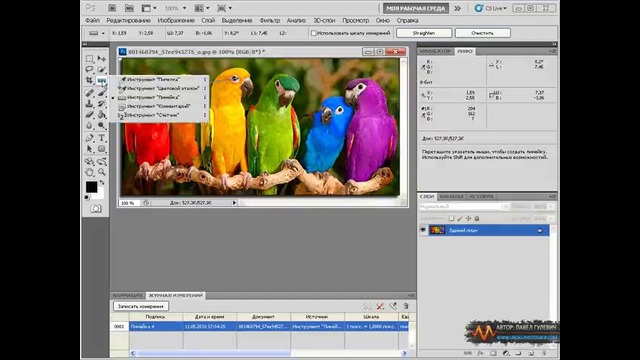Open the Arrange Documents dropdown

202,8
